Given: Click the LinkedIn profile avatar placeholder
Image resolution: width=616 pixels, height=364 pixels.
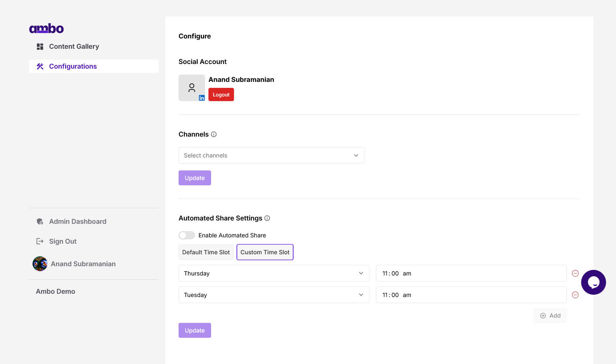Looking at the screenshot, I should click(x=192, y=88).
